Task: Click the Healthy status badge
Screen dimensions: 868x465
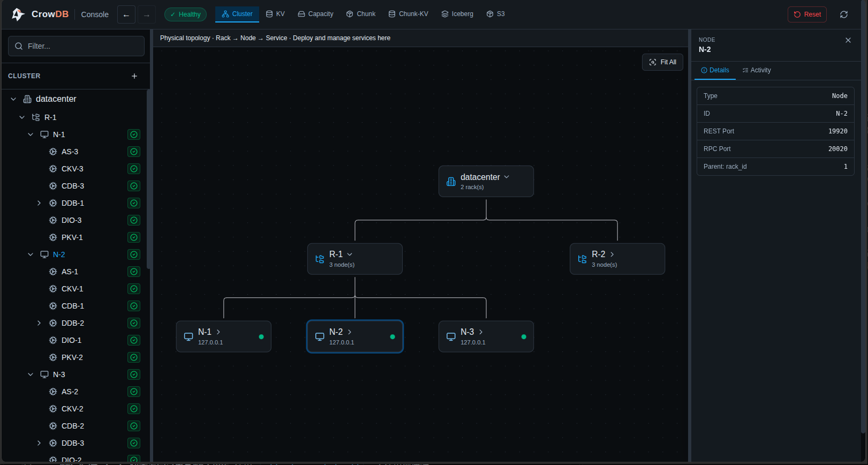Action: 185,14
